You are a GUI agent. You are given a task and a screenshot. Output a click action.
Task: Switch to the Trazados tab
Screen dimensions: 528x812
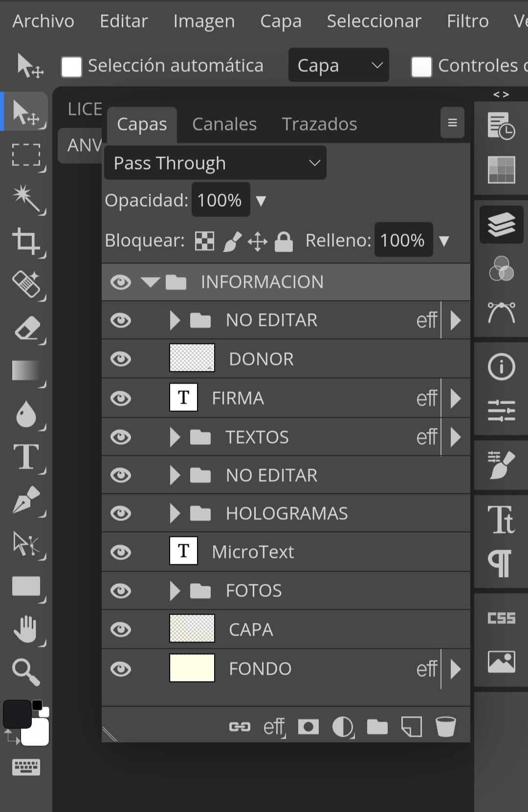pyautogui.click(x=320, y=124)
